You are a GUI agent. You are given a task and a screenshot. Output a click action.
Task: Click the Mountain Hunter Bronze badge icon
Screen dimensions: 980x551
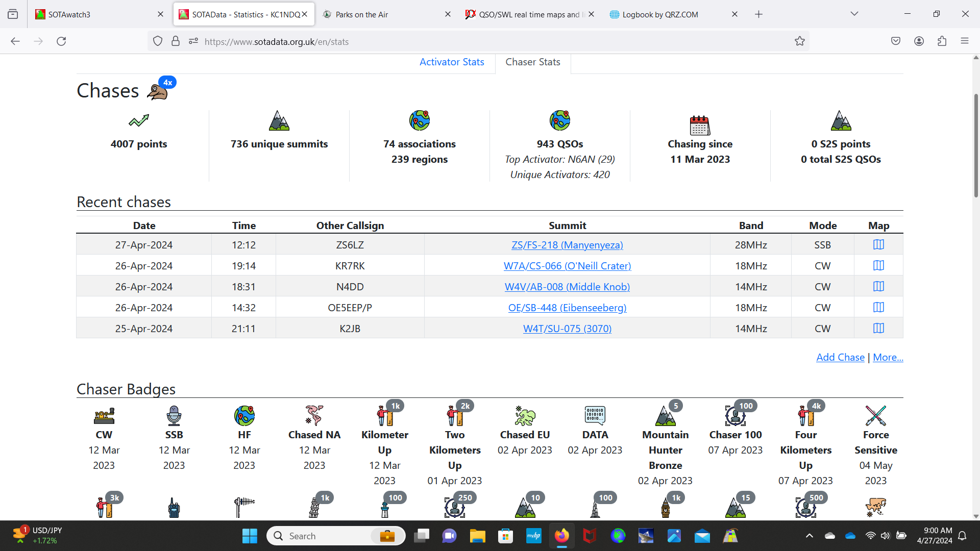(x=665, y=416)
